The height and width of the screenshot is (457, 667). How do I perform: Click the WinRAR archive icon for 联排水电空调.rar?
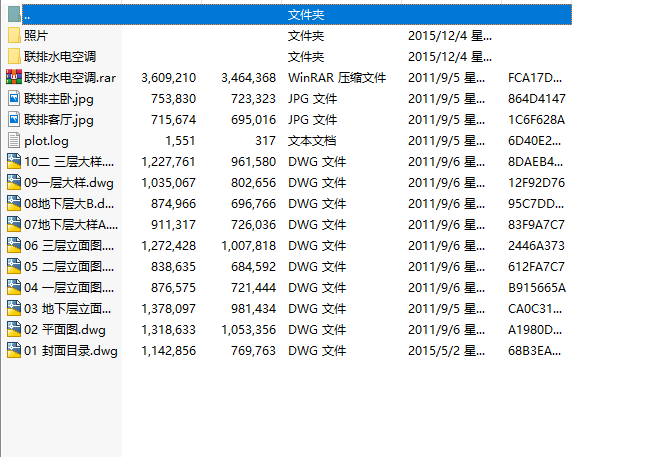point(13,77)
